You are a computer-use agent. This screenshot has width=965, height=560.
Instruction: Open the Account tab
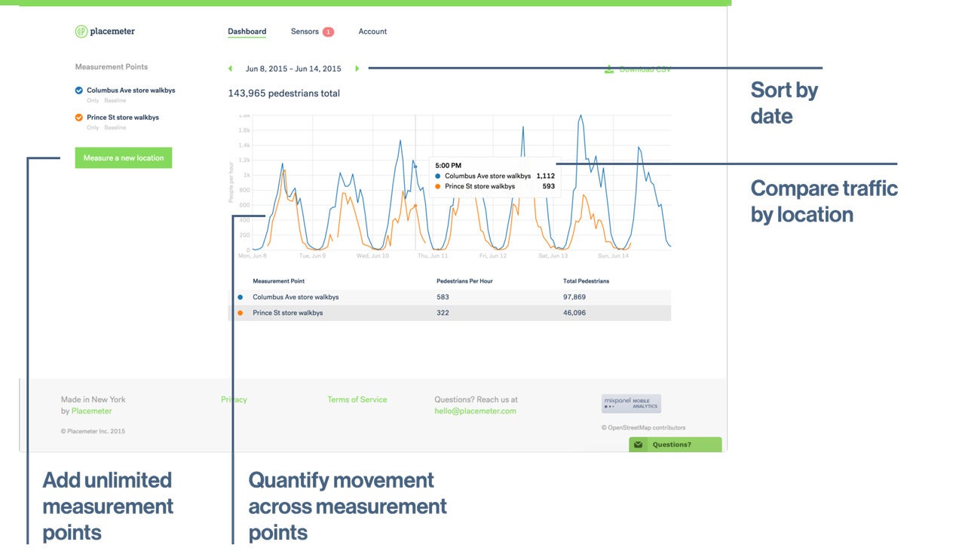pos(372,32)
